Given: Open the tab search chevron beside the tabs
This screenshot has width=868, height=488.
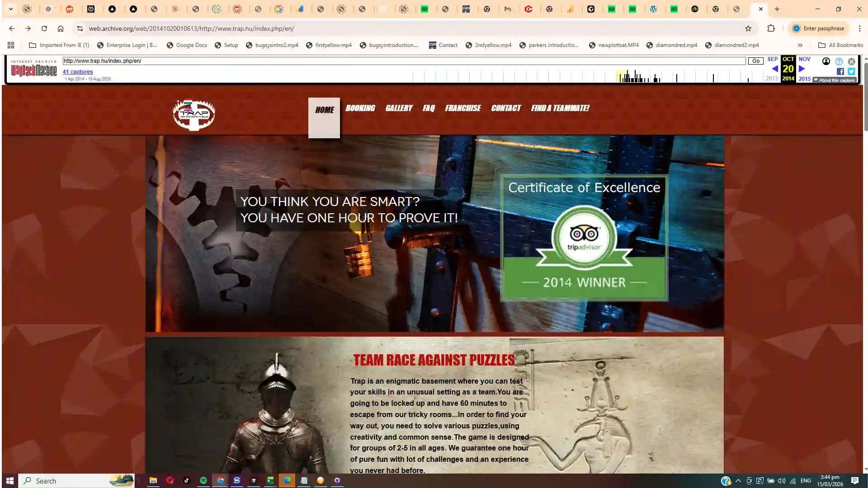Looking at the screenshot, I should [x=10, y=9].
